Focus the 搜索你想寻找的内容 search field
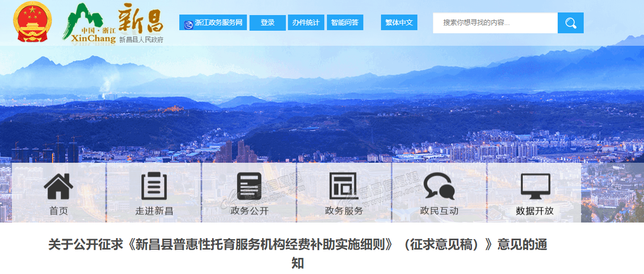The width and height of the screenshot is (644, 274). pyautogui.click(x=495, y=23)
